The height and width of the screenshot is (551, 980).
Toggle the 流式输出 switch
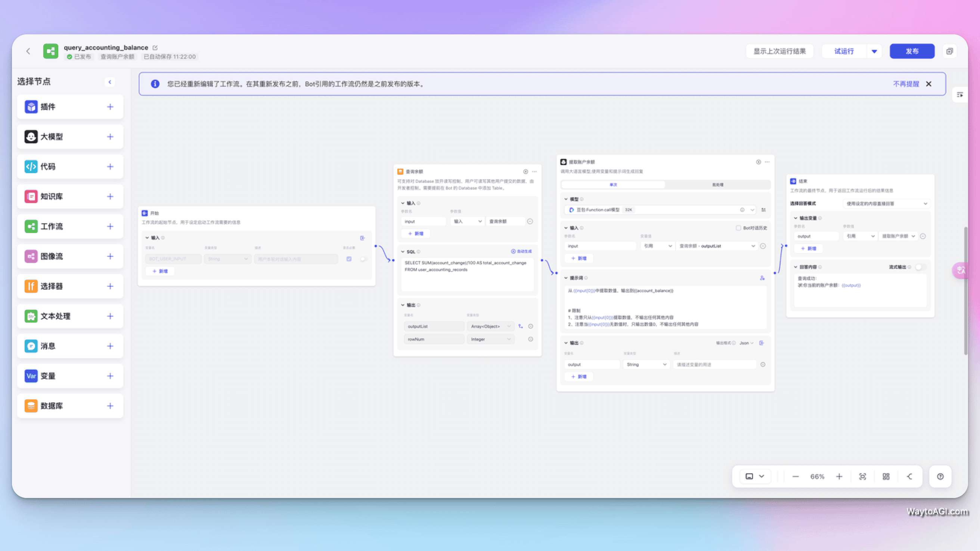[x=920, y=267]
